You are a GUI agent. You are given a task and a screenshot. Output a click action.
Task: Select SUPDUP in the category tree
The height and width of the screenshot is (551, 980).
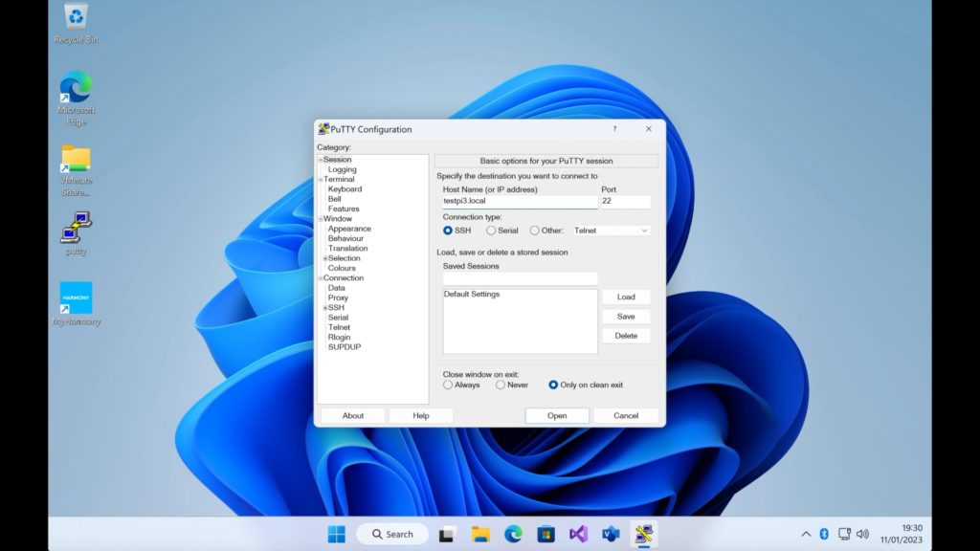(345, 346)
